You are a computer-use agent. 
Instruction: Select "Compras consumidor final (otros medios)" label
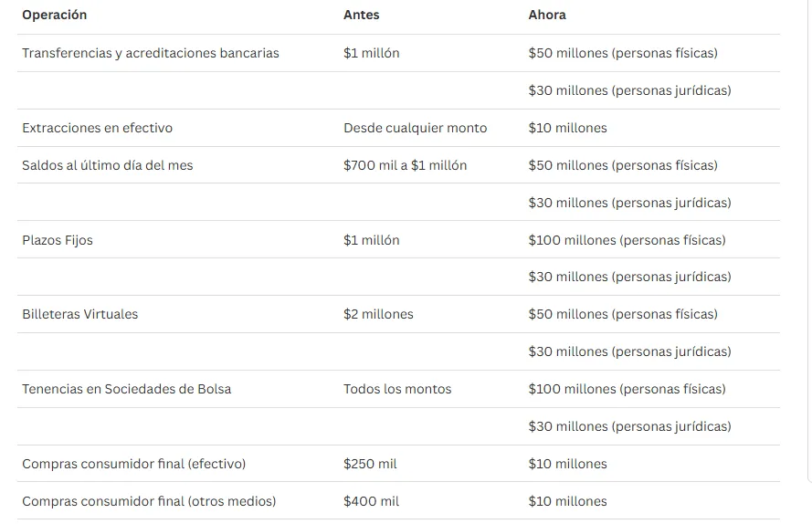(x=149, y=501)
